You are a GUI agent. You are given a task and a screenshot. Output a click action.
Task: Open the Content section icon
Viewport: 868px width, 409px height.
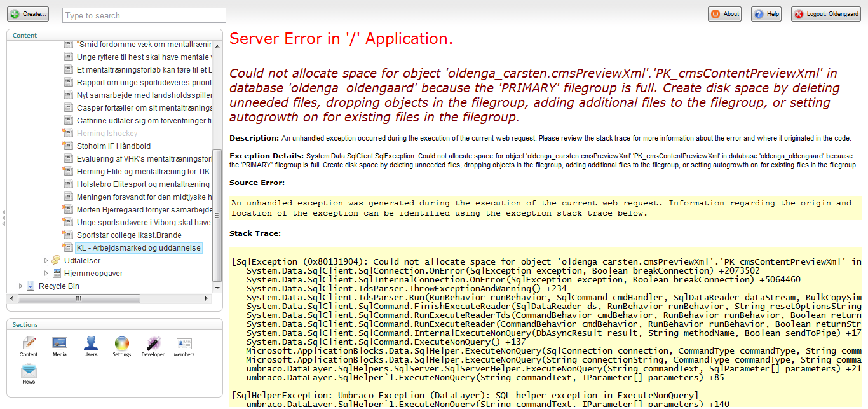29,344
